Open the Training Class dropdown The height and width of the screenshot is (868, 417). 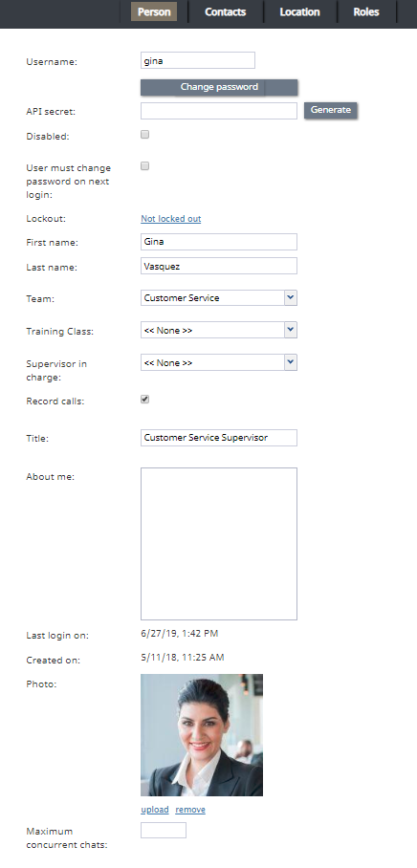click(219, 330)
